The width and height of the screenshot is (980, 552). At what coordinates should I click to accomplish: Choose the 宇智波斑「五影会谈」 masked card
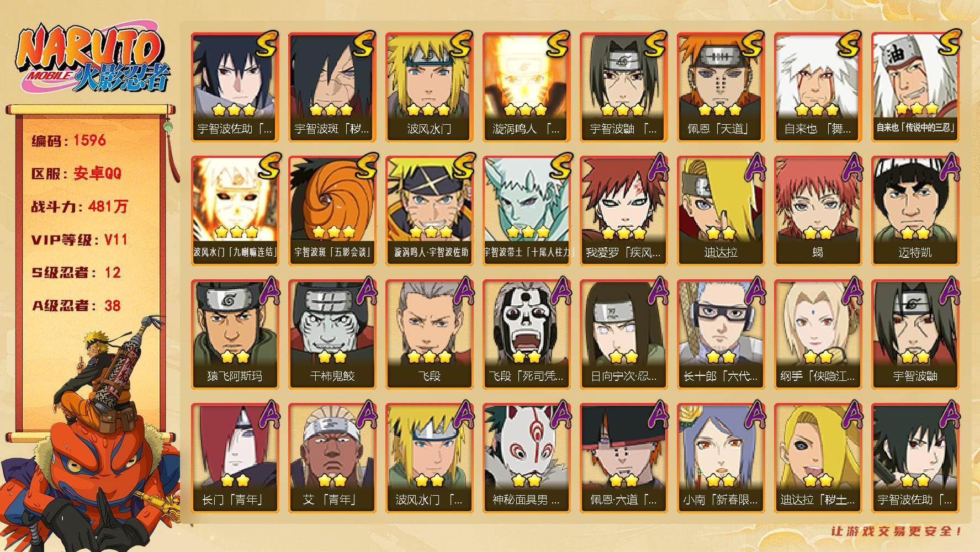coord(332,210)
